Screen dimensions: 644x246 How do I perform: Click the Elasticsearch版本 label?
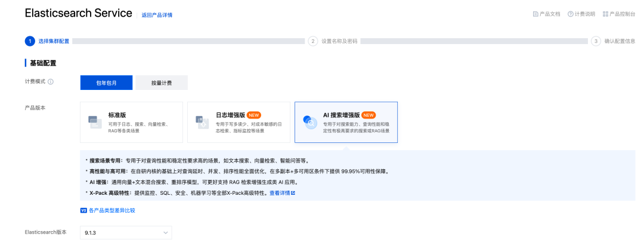click(45, 232)
